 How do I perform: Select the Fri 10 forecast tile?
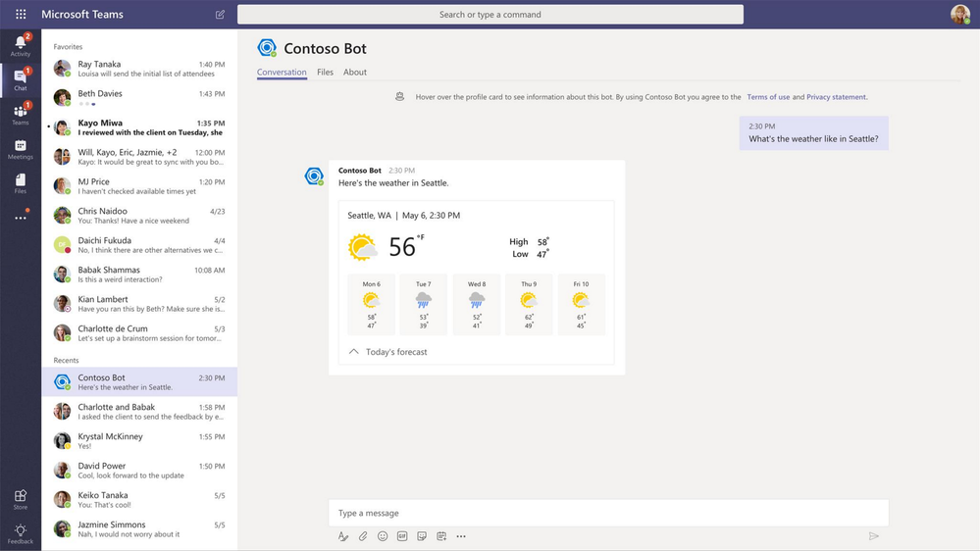point(582,304)
